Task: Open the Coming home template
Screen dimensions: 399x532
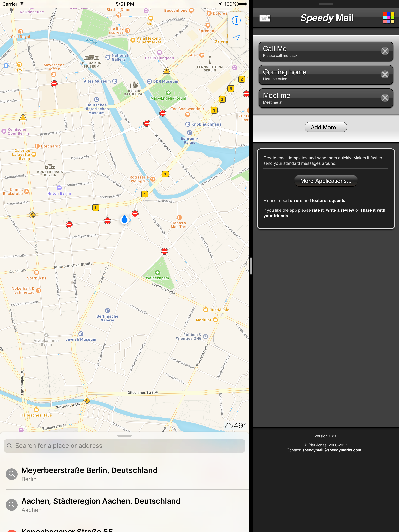Action: click(326, 75)
